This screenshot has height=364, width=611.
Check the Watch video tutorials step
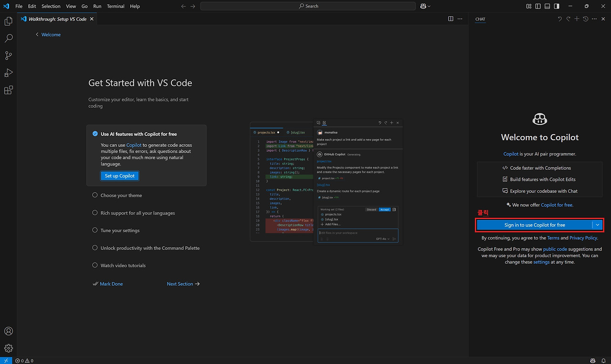[94, 265]
